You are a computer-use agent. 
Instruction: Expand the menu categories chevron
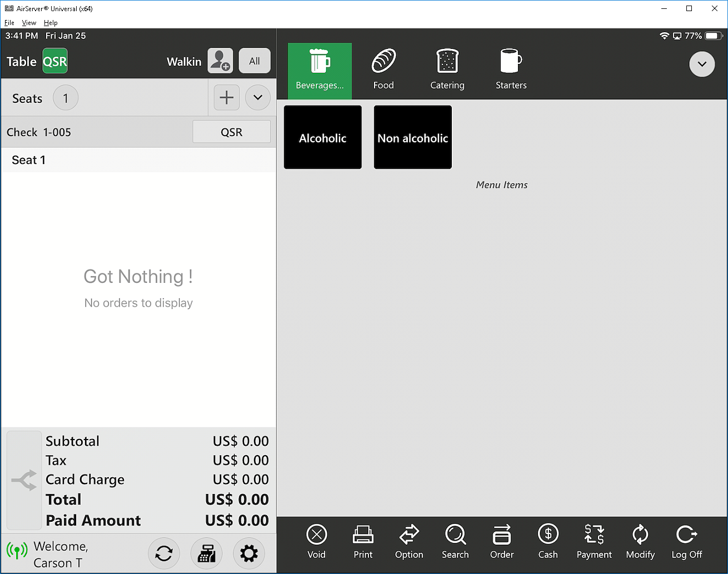702,64
